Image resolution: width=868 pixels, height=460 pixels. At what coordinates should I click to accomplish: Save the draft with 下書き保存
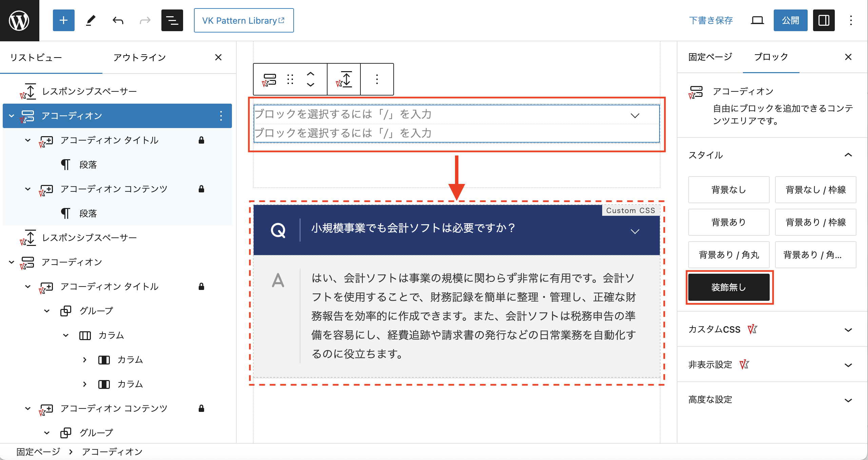tap(711, 20)
